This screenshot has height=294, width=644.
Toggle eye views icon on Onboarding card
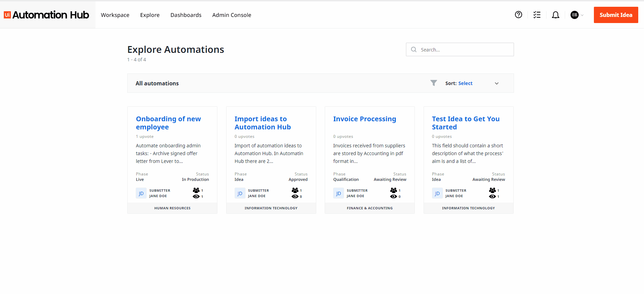click(196, 196)
